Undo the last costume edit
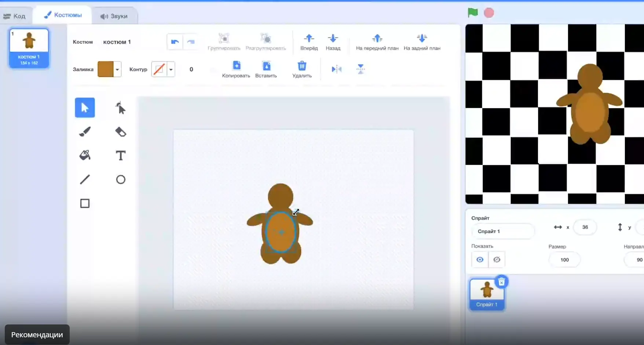Image resolution: width=644 pixels, height=345 pixels. coord(175,42)
